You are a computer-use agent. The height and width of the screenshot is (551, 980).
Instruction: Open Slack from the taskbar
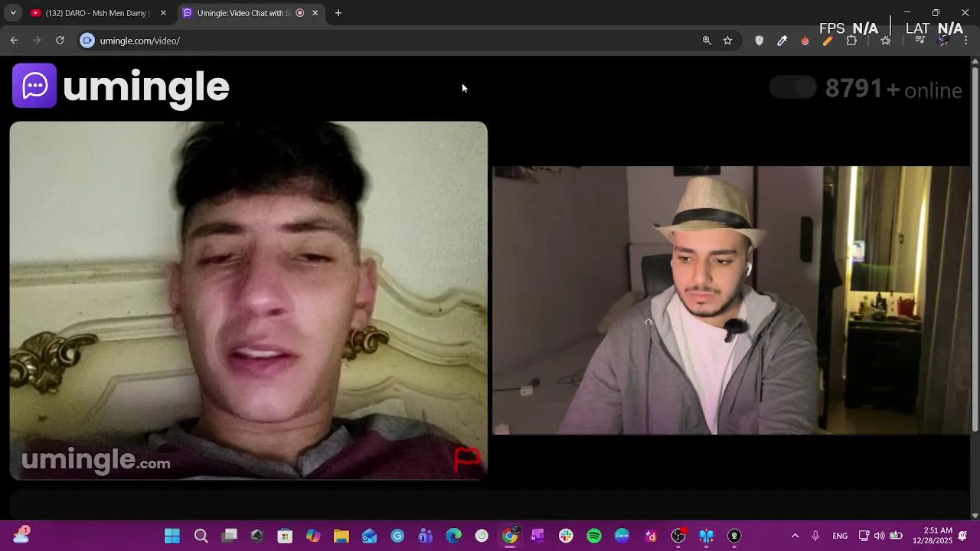[x=566, y=536]
